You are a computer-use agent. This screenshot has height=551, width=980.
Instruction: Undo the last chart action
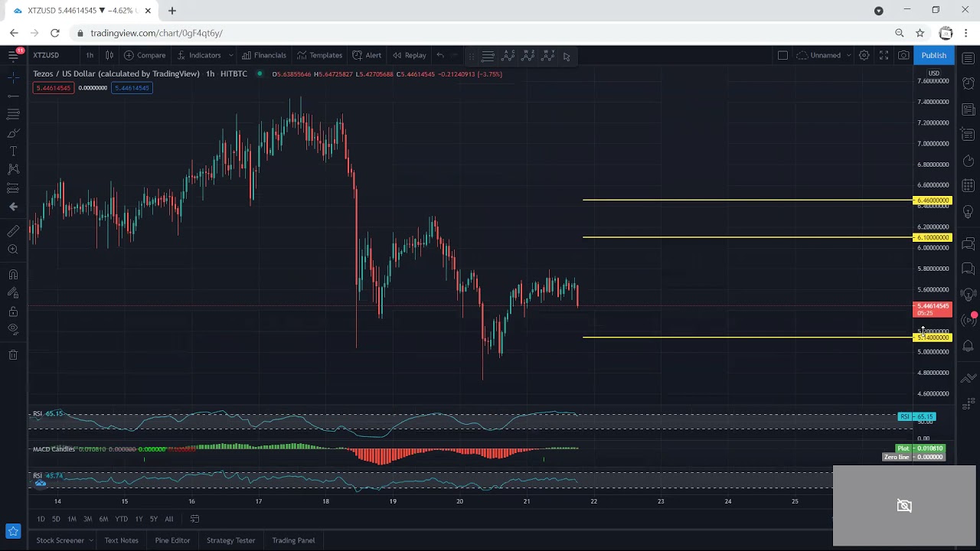click(x=440, y=55)
